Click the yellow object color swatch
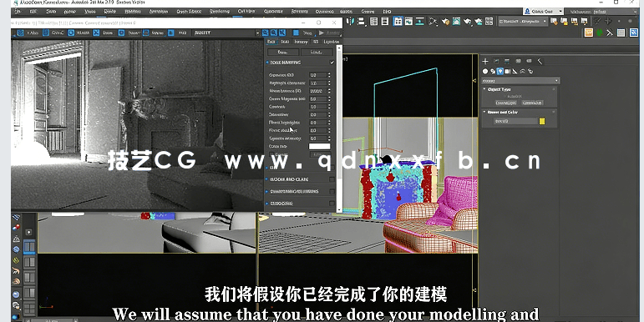The image size is (644, 322). 542,121
